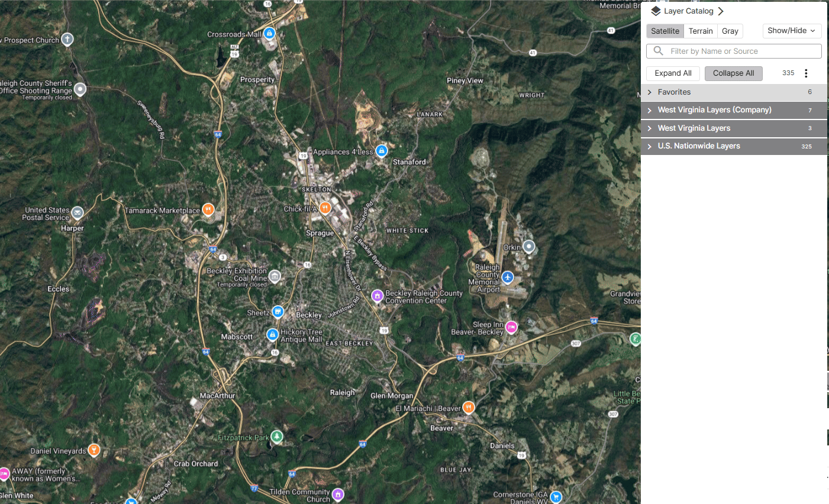The width and height of the screenshot is (829, 504).
Task: Click the Collapse All button
Action: (733, 73)
